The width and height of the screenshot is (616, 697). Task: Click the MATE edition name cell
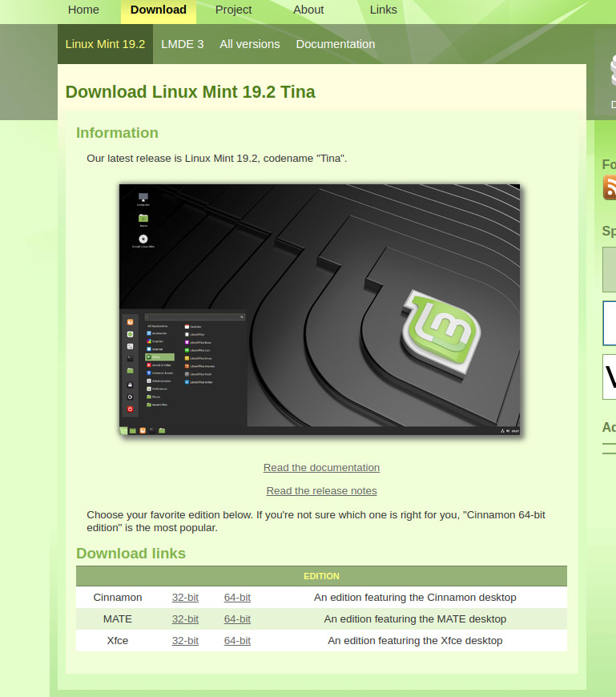(118, 619)
